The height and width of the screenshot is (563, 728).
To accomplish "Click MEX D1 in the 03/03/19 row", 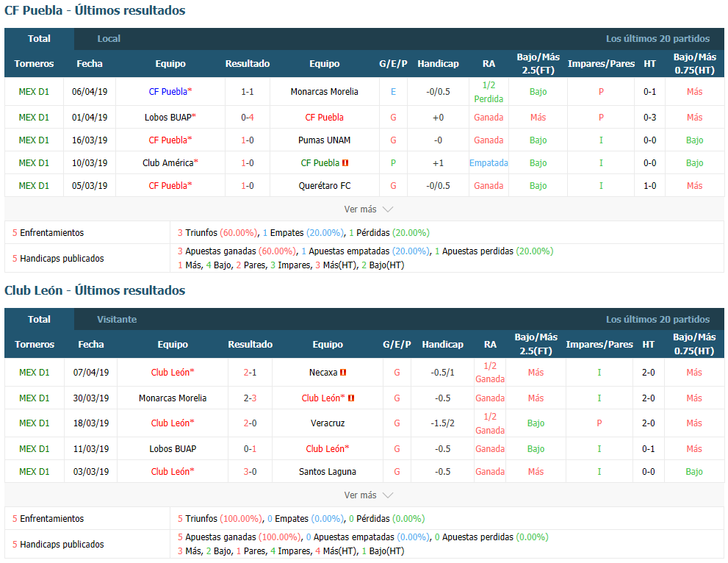I will pyautogui.click(x=34, y=472).
